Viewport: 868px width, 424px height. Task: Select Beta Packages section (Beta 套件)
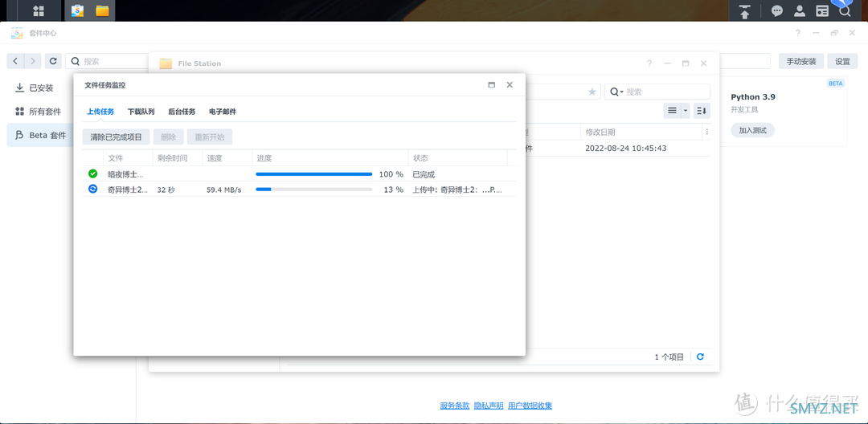point(40,136)
